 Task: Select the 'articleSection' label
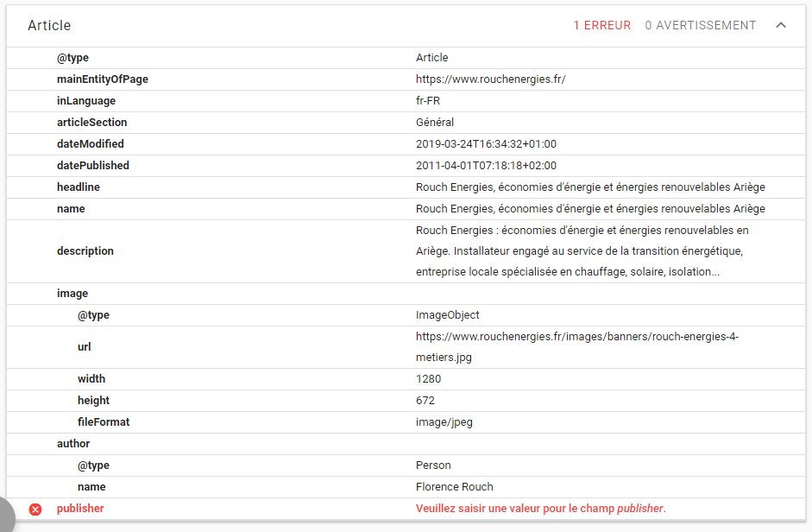tap(91, 123)
